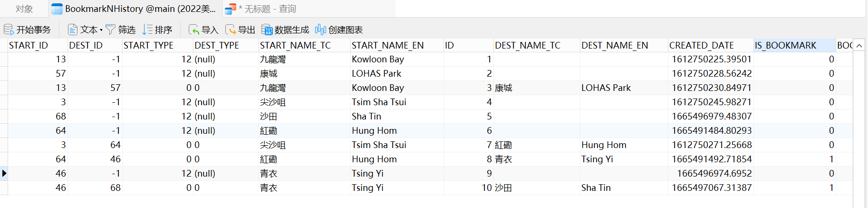This screenshot has width=868, height=208.
Task: Switch to the BookmarkNHistory @main tab
Action: (135, 9)
